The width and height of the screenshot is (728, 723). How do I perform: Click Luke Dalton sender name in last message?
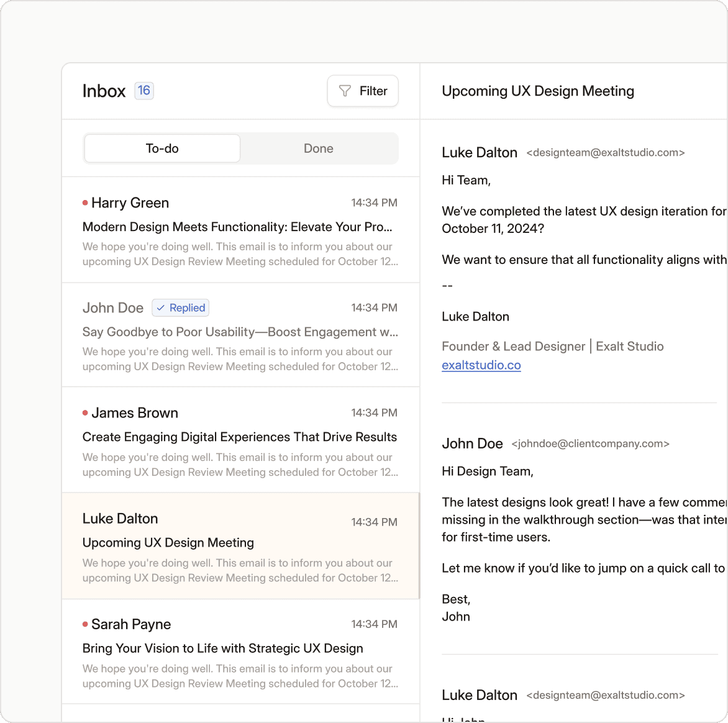(x=479, y=695)
